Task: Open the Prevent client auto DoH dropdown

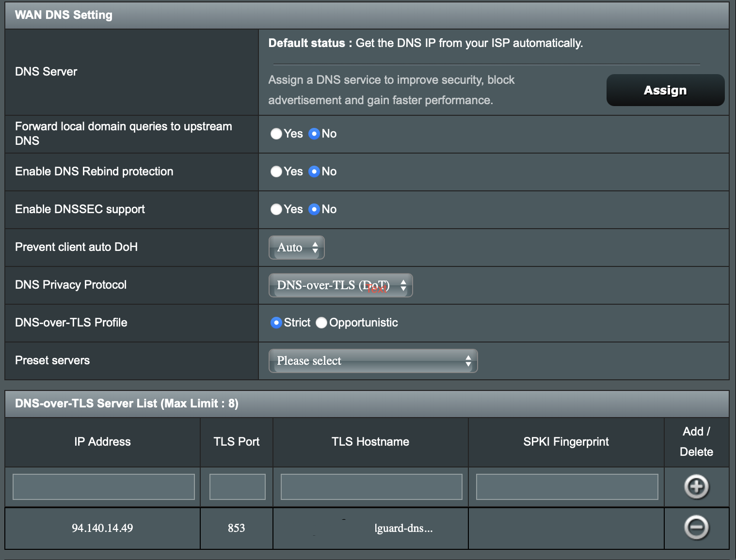Action: (x=296, y=248)
